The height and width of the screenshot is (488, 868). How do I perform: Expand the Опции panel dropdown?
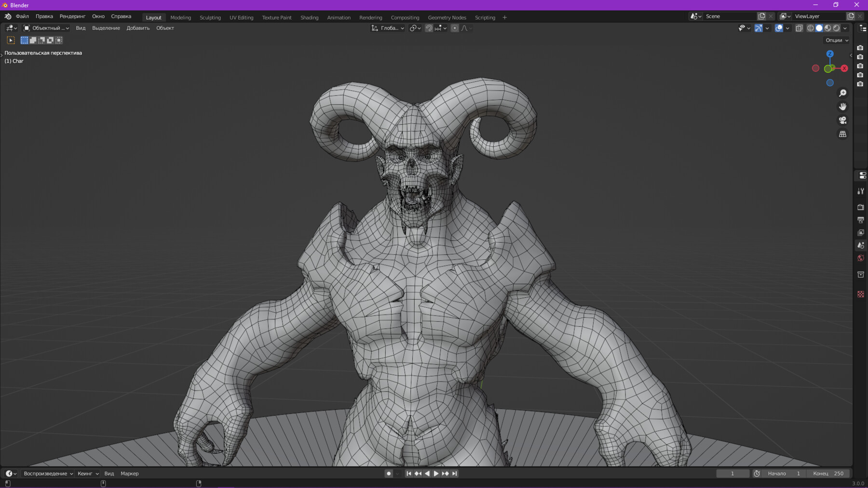837,40
